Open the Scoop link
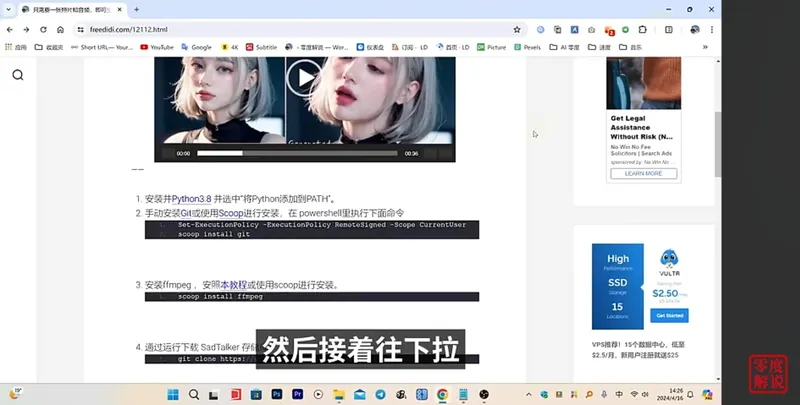This screenshot has width=800, height=405. [x=231, y=213]
